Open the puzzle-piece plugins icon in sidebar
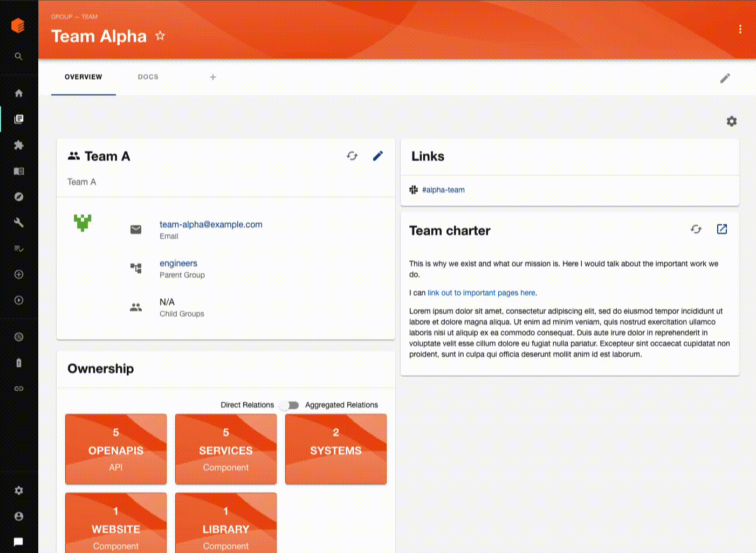 pyautogui.click(x=19, y=145)
